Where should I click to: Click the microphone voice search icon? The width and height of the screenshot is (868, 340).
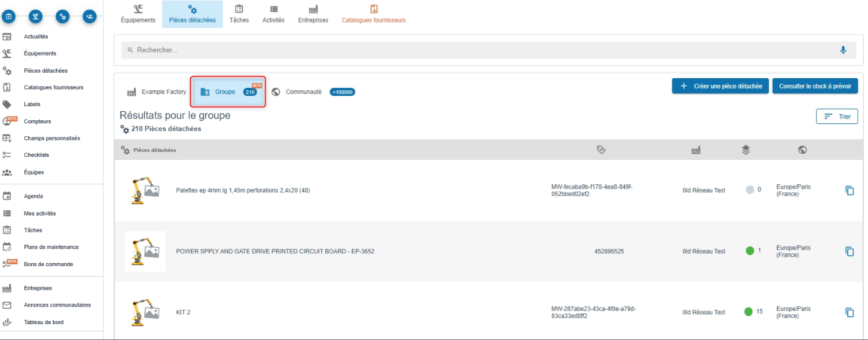coord(844,50)
